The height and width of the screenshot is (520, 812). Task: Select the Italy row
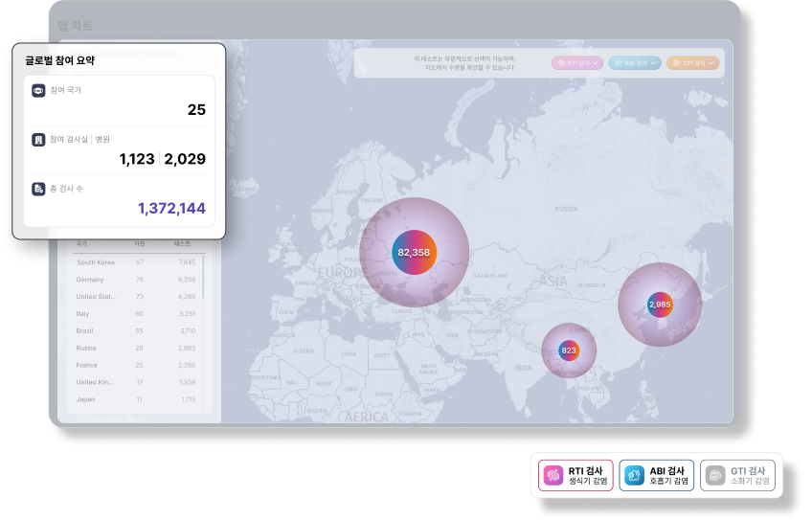pos(136,314)
